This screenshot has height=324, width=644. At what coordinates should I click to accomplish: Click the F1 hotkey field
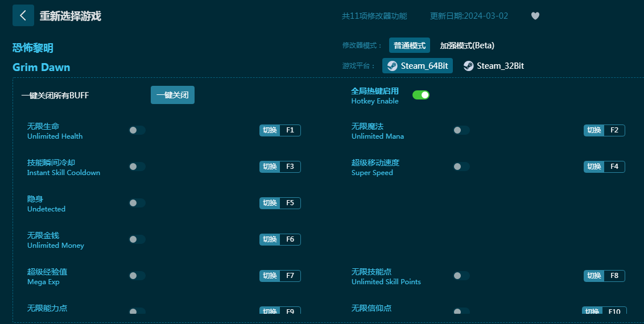(290, 130)
